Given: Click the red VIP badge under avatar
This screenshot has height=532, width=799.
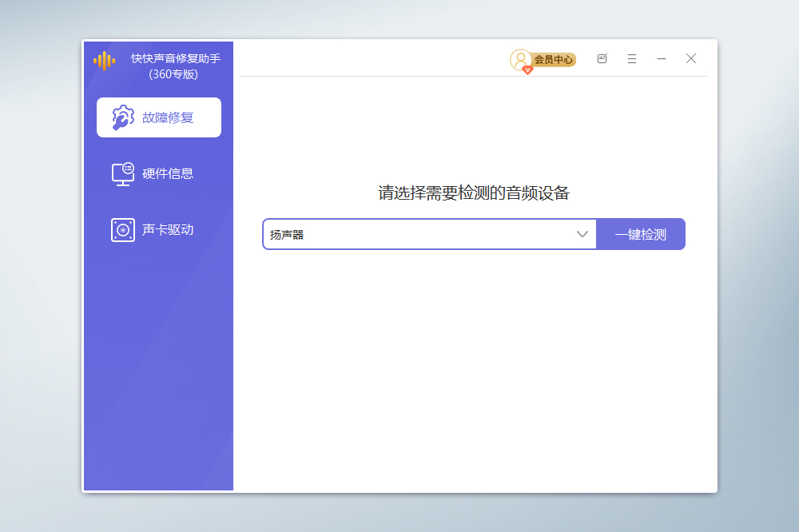Looking at the screenshot, I should point(527,70).
